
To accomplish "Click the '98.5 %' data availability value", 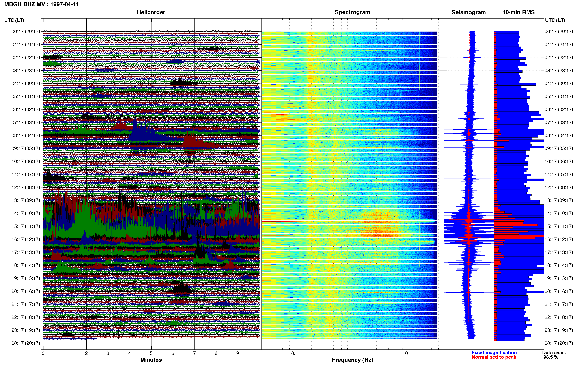I will [551, 357].
